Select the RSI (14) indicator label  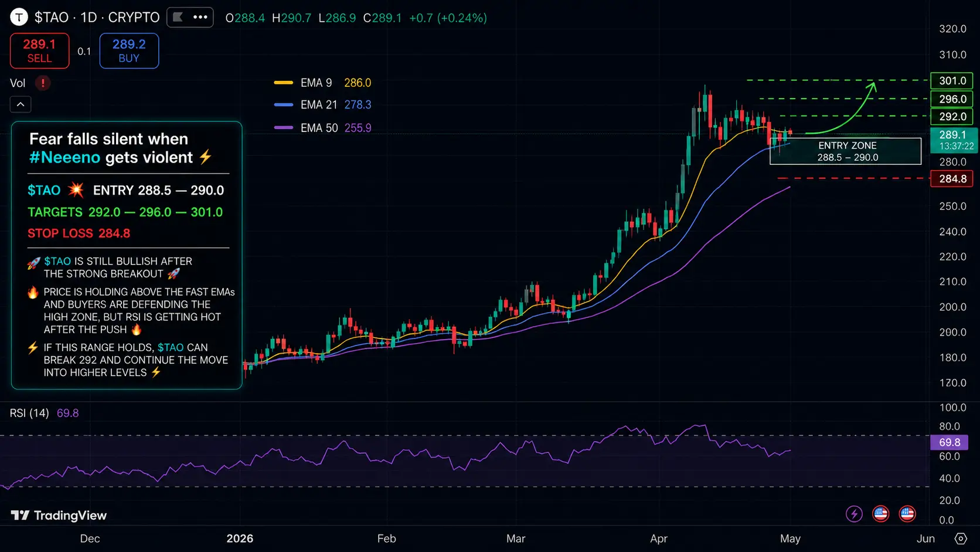click(x=29, y=413)
